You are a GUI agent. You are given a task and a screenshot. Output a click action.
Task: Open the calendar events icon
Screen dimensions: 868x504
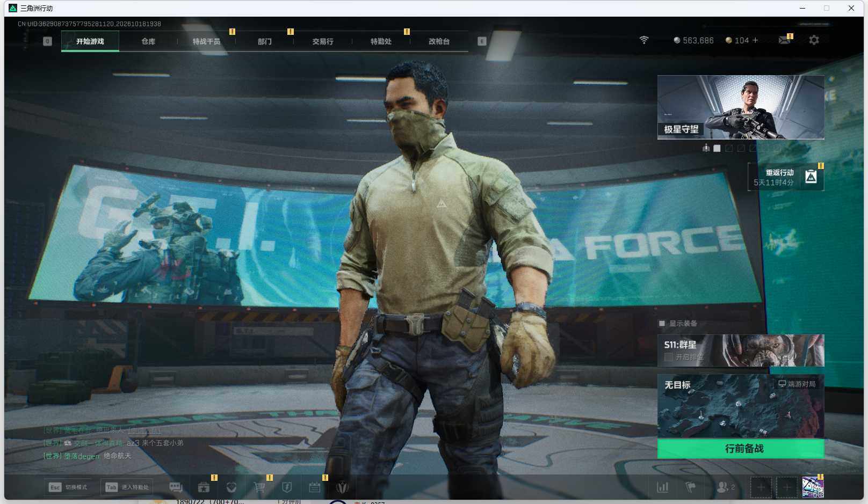(315, 487)
